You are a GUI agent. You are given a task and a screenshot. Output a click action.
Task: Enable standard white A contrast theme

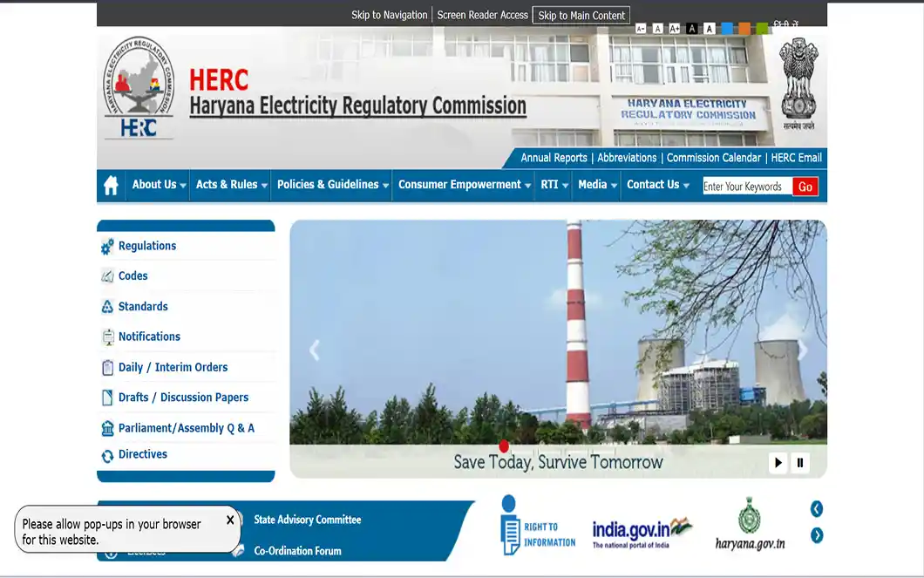tap(710, 28)
